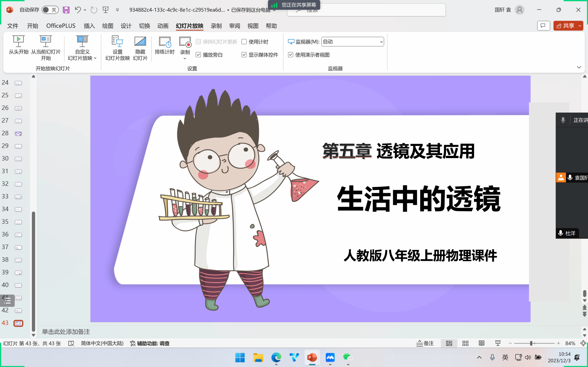Image resolution: width=588 pixels, height=367 pixels.
Task: Expand the 录制 button dropdown arrow
Action: 185,59
